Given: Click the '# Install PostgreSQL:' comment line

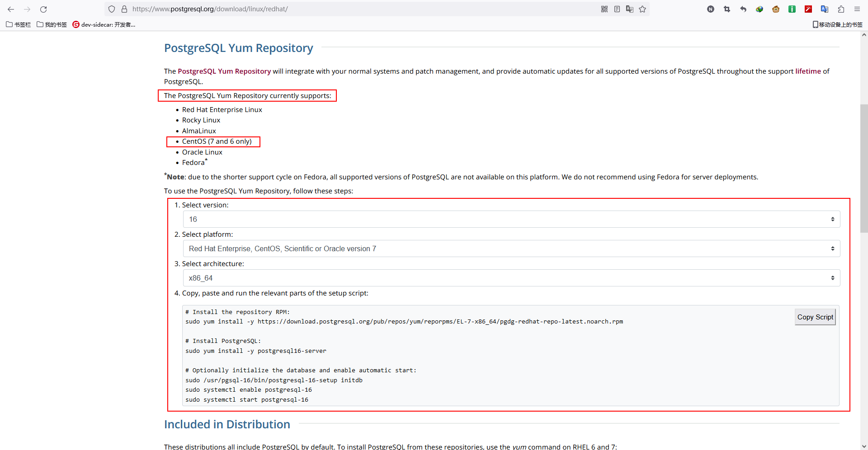Looking at the screenshot, I should click(223, 341).
